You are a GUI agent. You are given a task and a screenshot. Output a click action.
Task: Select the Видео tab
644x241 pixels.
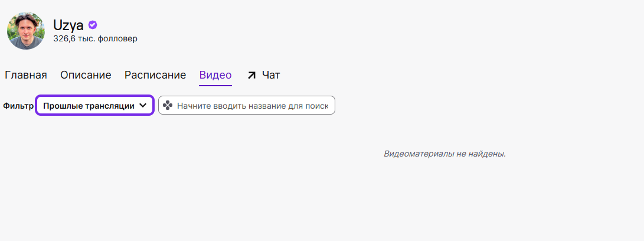pyautogui.click(x=215, y=75)
